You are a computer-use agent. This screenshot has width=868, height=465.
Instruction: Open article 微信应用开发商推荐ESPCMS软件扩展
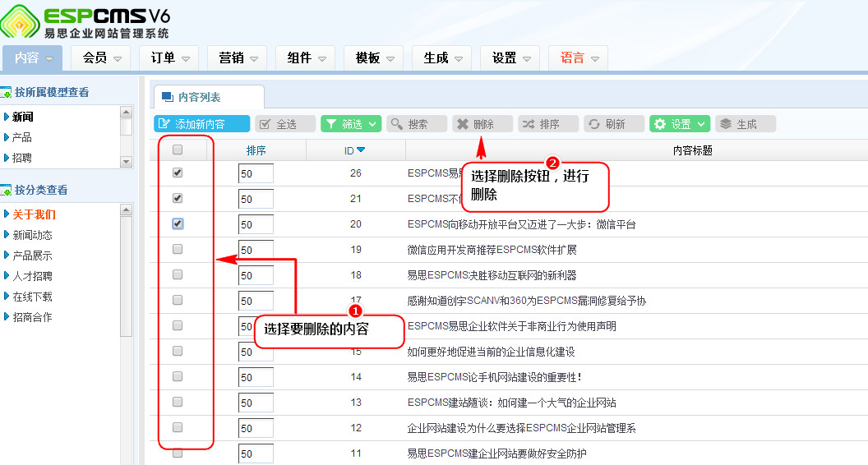tap(492, 250)
